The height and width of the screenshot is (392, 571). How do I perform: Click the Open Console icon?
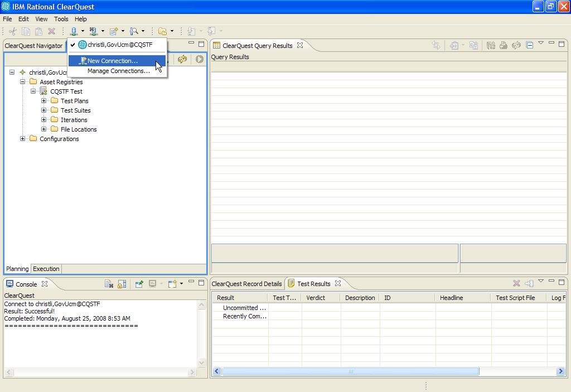172,284
